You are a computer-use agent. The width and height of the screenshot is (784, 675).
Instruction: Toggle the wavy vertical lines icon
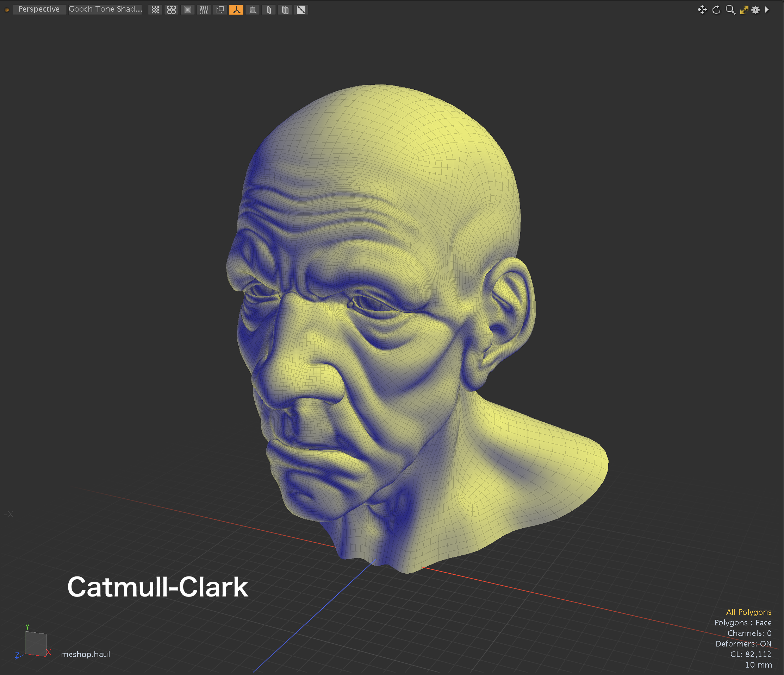(x=204, y=10)
